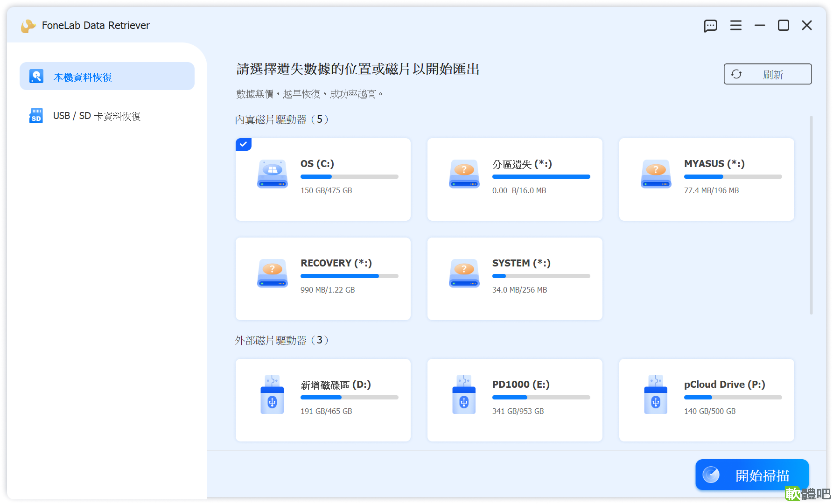Click the 新增磁碟區 (D:) USB drive icon
This screenshot has width=833, height=504.
point(272,394)
